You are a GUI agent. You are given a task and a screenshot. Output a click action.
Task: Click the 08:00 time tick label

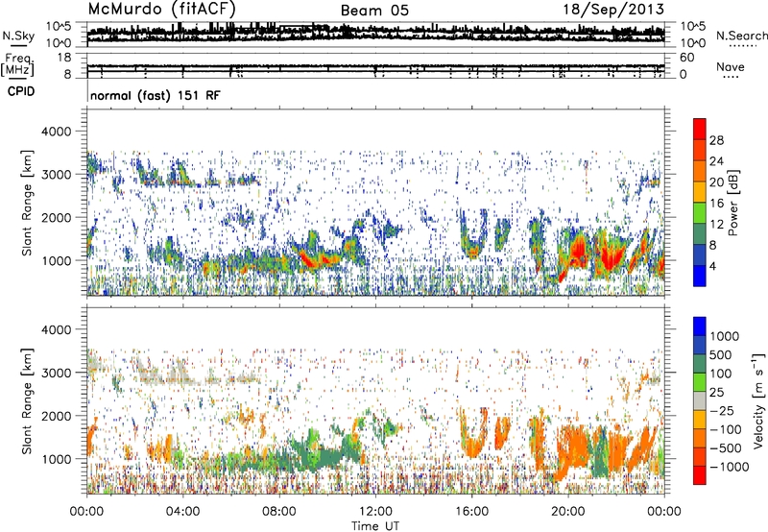pyautogui.click(x=279, y=512)
